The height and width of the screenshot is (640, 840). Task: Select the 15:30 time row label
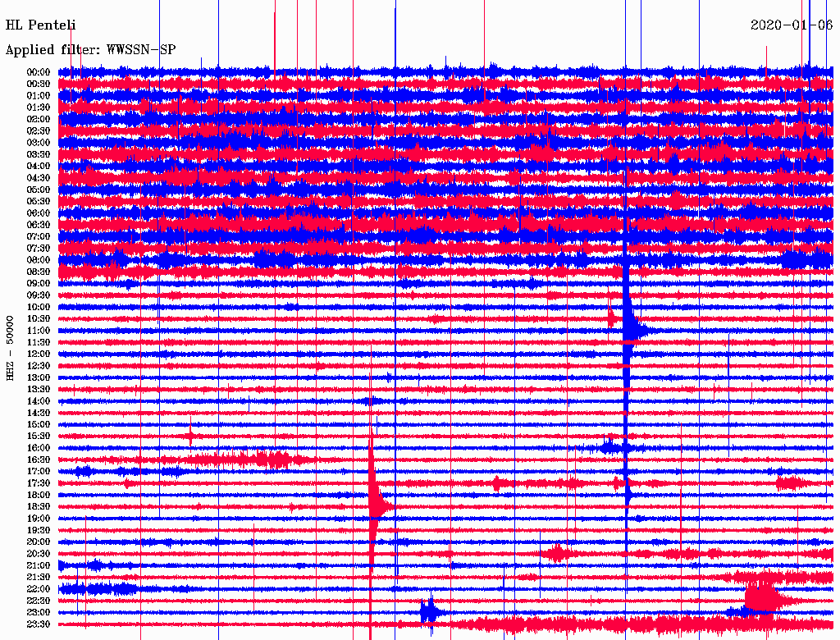pos(39,437)
